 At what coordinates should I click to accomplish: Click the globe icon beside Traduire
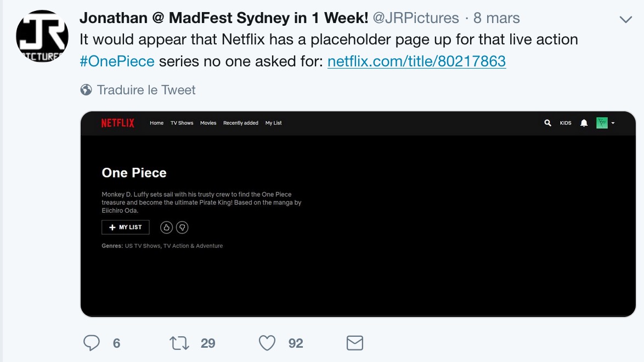(x=86, y=90)
